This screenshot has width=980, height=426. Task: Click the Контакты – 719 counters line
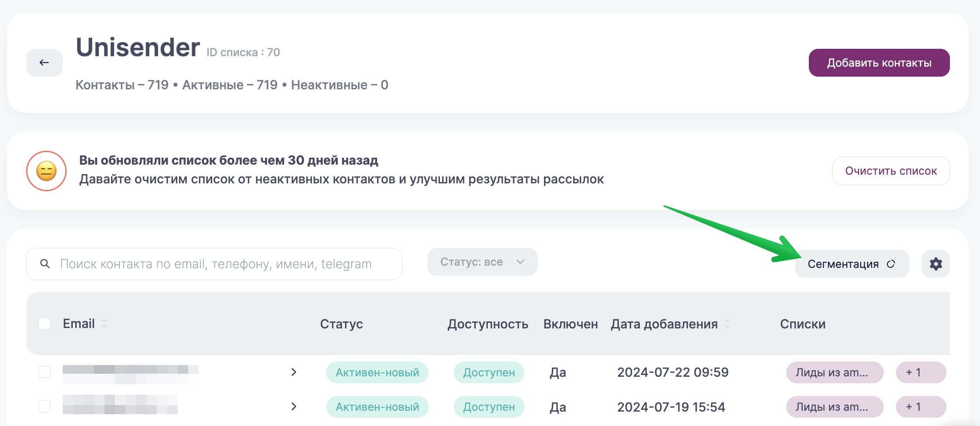(x=232, y=85)
